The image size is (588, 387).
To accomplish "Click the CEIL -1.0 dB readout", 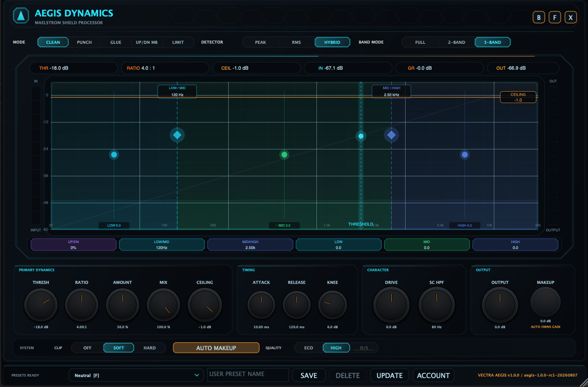I will 257,68.
